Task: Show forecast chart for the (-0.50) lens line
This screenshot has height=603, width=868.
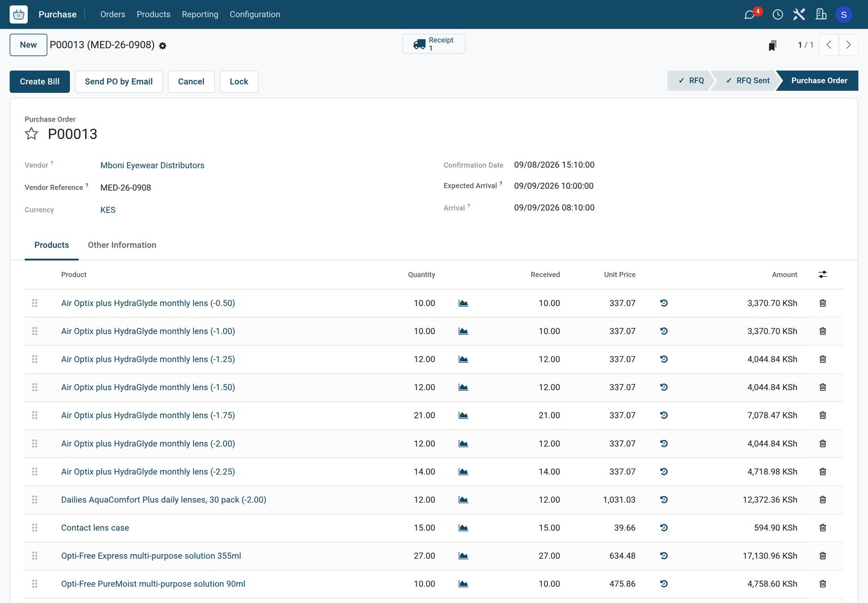Action: [463, 303]
